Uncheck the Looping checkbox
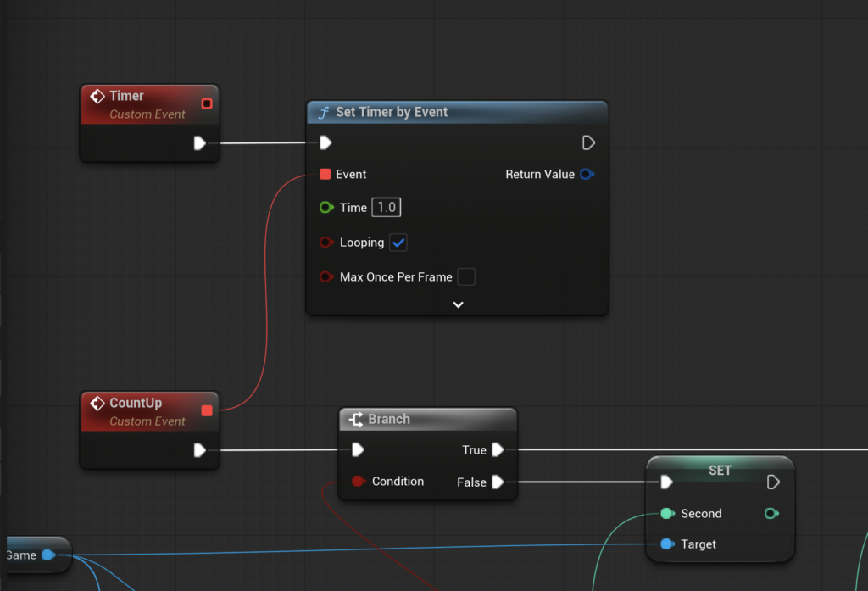 coord(398,243)
